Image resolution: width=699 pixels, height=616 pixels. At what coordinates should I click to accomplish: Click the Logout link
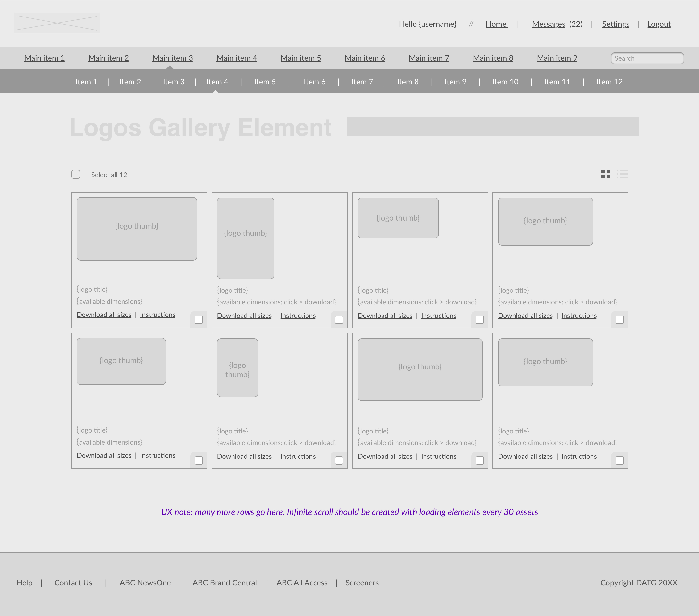(659, 24)
